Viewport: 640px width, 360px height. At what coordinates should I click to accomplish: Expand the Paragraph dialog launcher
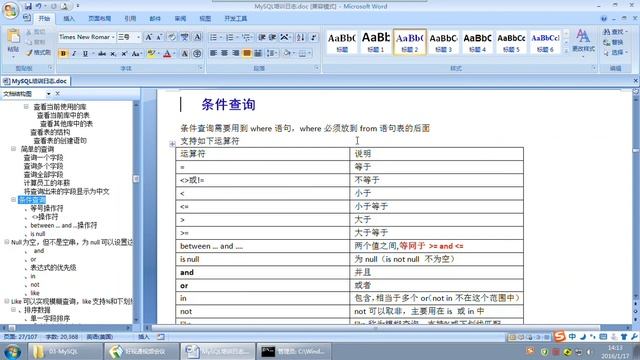coord(317,68)
